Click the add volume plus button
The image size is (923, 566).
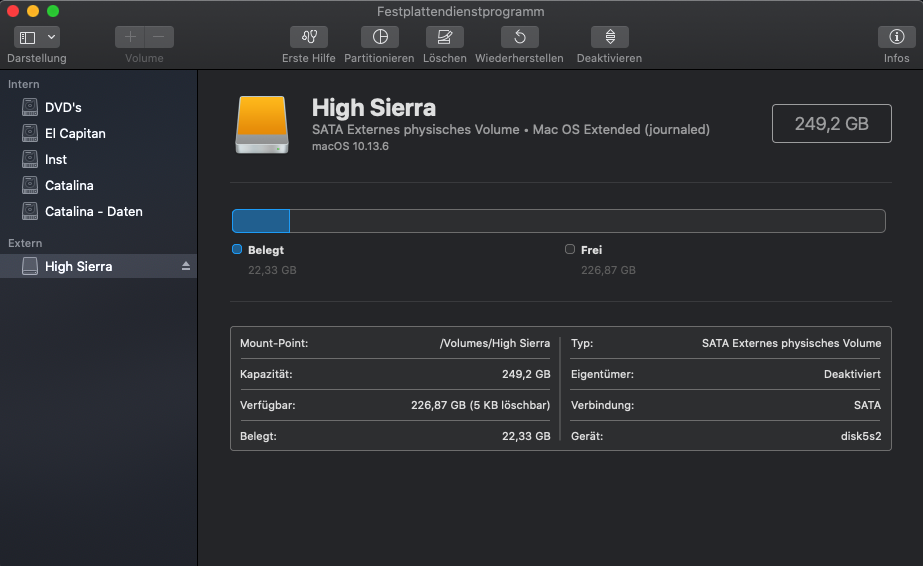[130, 37]
